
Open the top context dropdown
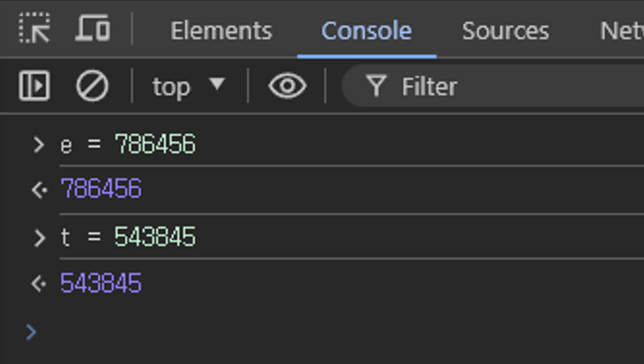point(189,87)
